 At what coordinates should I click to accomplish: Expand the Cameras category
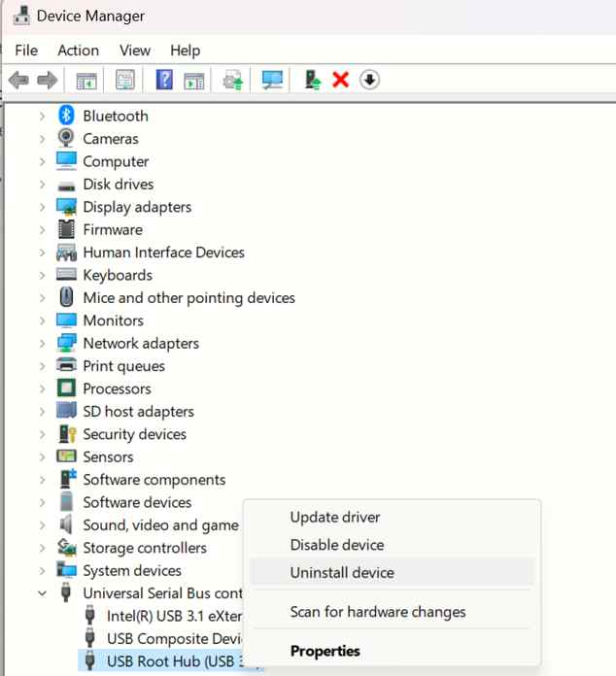42,139
